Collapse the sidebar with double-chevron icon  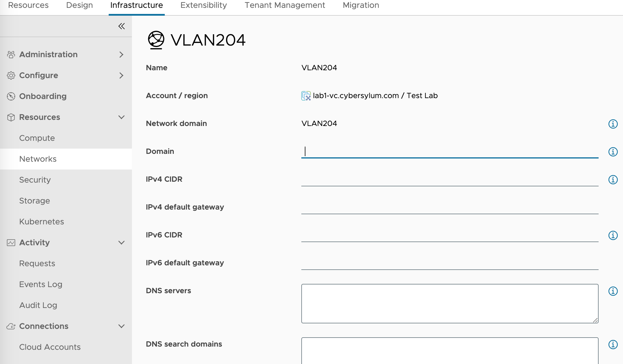pos(121,26)
